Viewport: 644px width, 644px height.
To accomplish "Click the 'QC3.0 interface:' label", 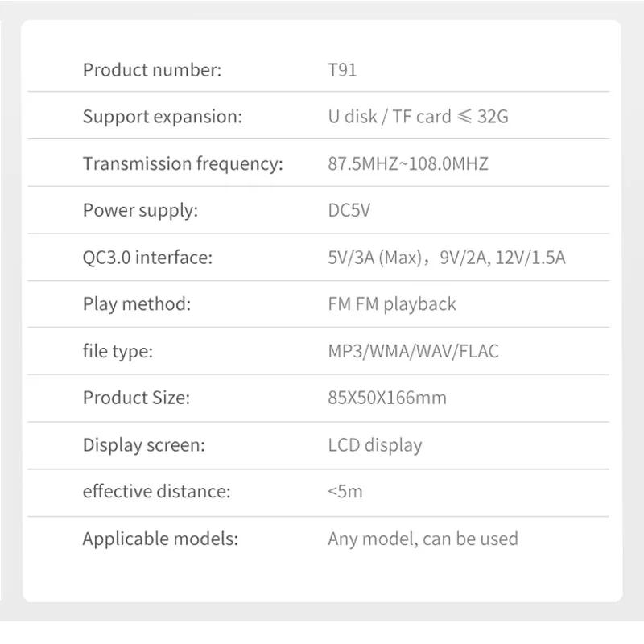I will pyautogui.click(x=147, y=258).
